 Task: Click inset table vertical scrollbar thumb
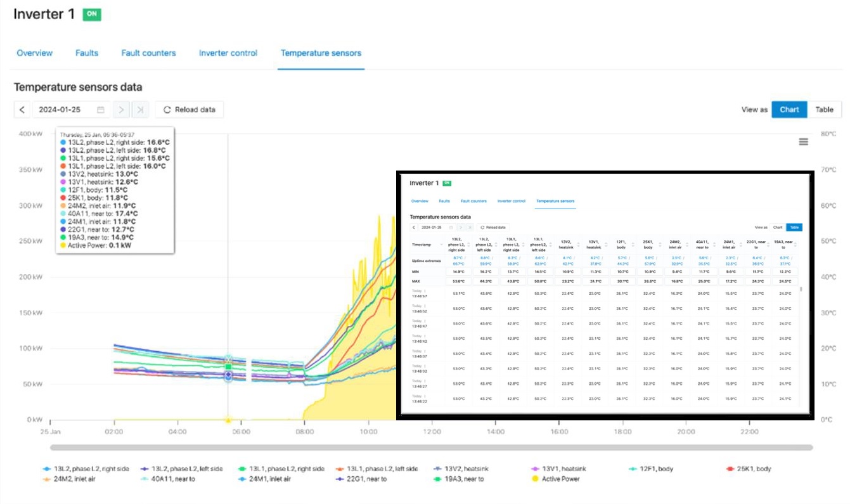pyautogui.click(x=801, y=289)
